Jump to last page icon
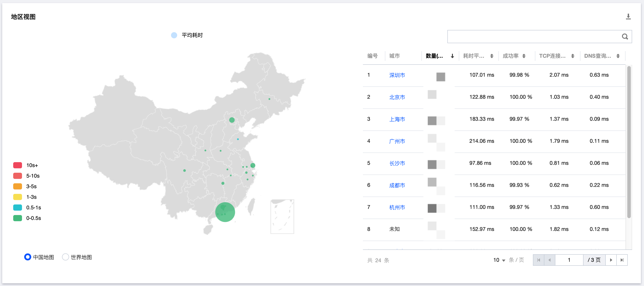644x286 pixels. [x=622, y=260]
